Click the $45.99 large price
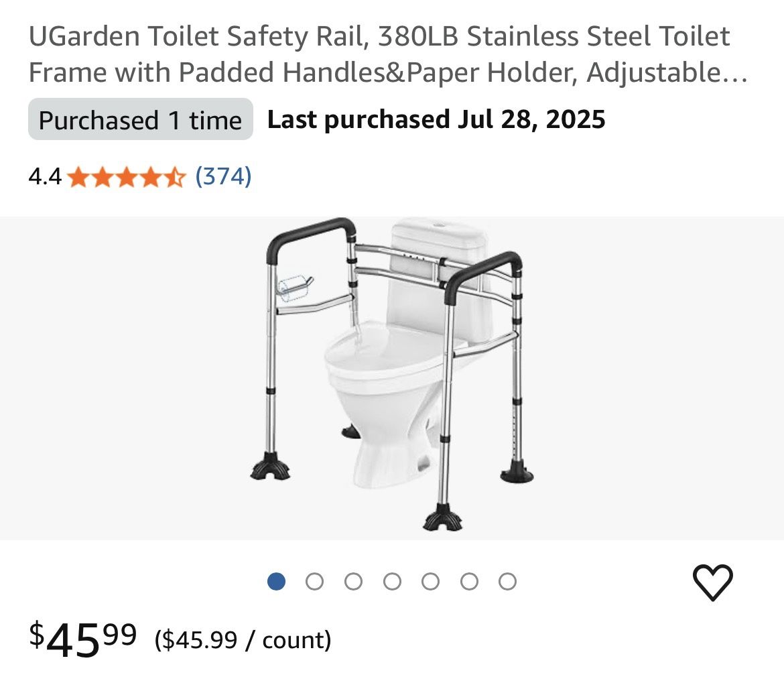The height and width of the screenshot is (683, 784). click(83, 638)
